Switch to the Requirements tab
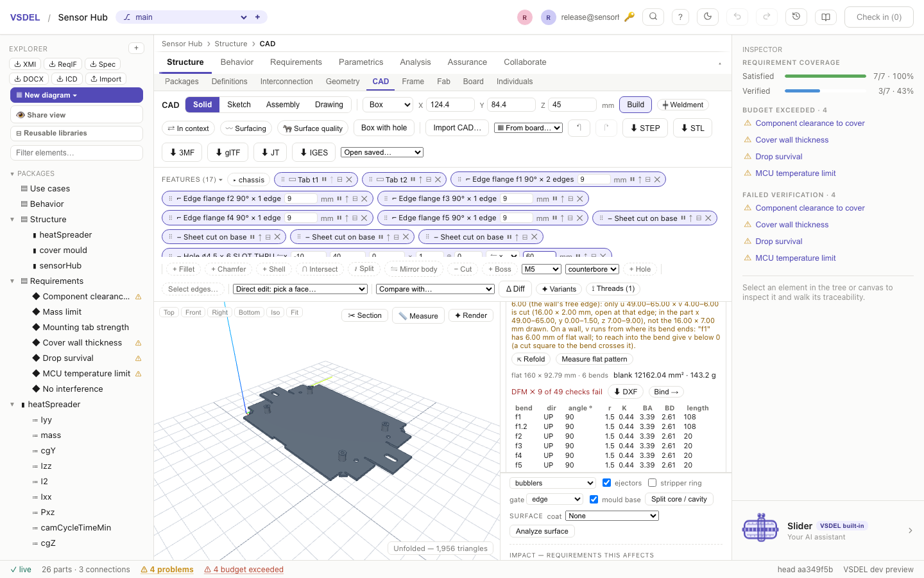Viewport: 924px width, 578px height. [x=296, y=62]
